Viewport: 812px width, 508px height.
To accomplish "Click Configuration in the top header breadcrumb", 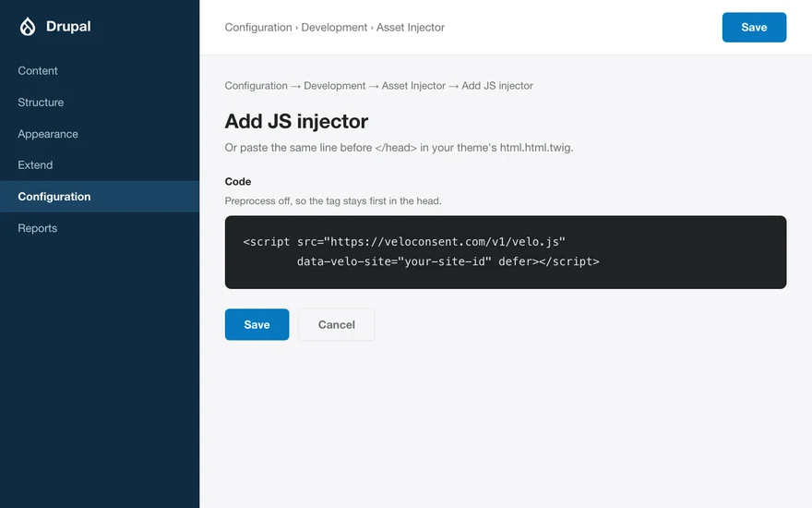I will coord(258,28).
